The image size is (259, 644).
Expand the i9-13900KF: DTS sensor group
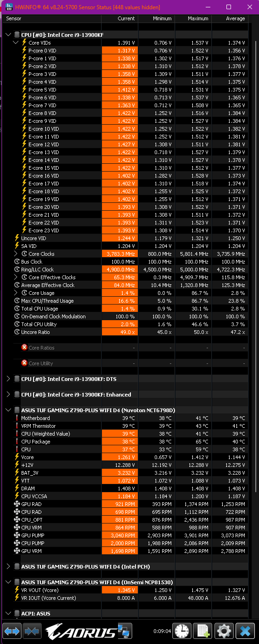(x=8, y=379)
